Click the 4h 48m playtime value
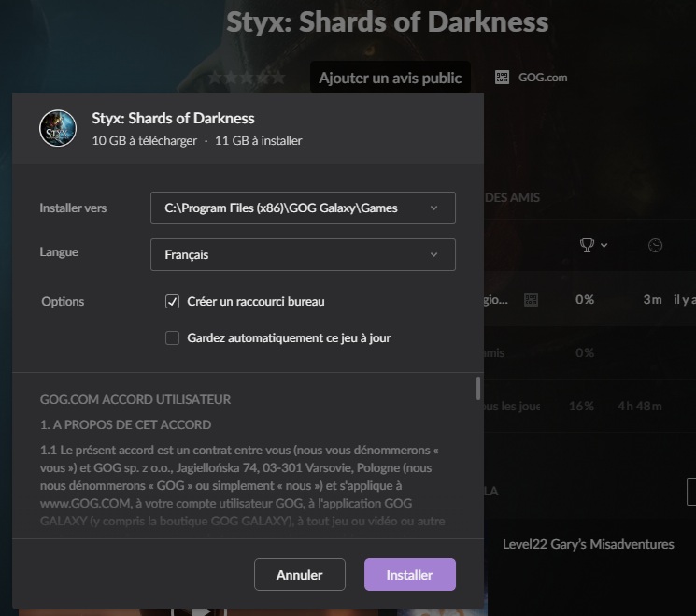 tap(640, 407)
